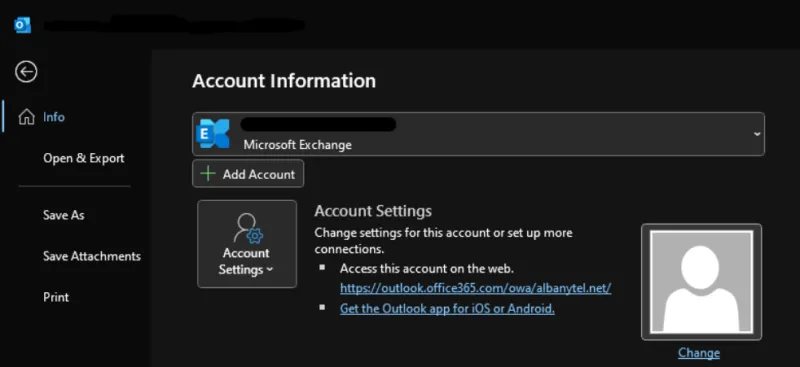The image size is (800, 367).
Task: Click the Microsoft Exchange account icon
Action: (x=213, y=134)
